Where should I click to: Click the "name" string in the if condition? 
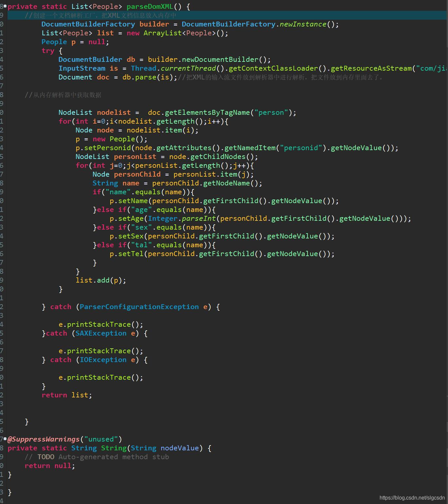pyautogui.click(x=118, y=192)
